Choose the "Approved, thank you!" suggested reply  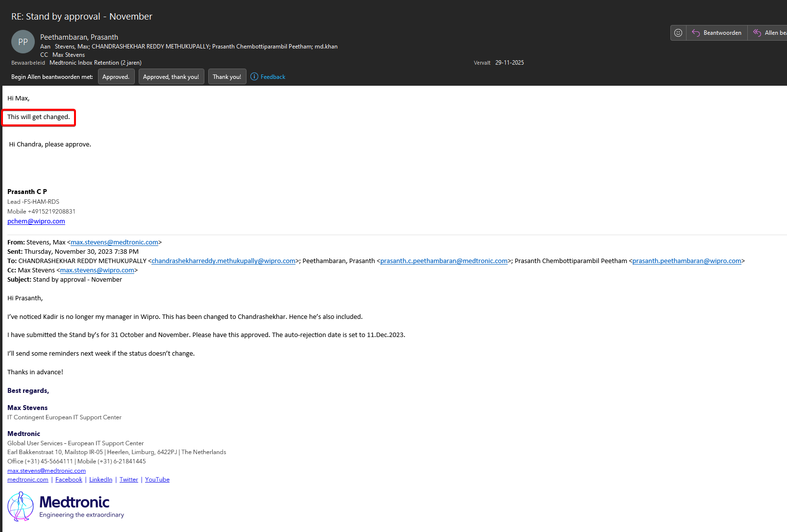tap(171, 77)
